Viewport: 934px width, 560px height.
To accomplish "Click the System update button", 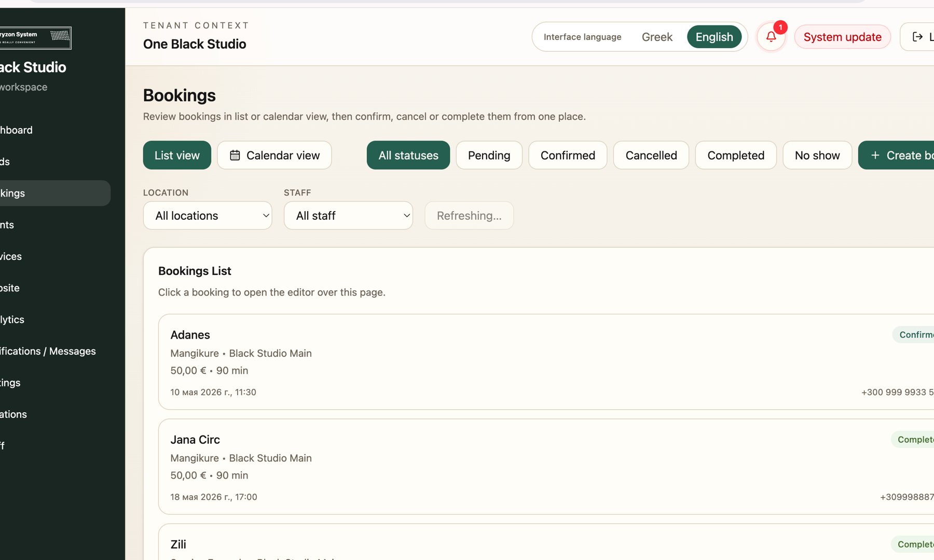I will pyautogui.click(x=842, y=37).
